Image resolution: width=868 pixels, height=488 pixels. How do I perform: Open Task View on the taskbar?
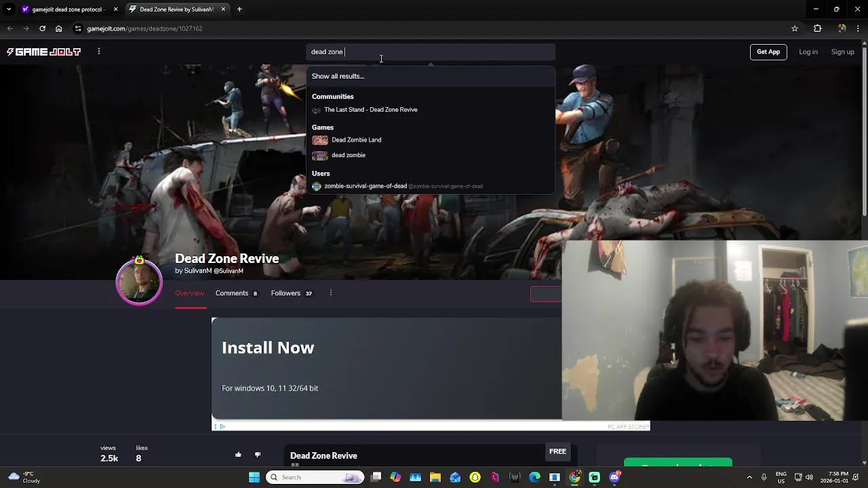(x=376, y=477)
